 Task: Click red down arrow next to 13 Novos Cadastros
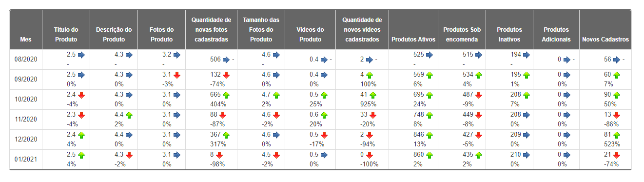(617, 115)
